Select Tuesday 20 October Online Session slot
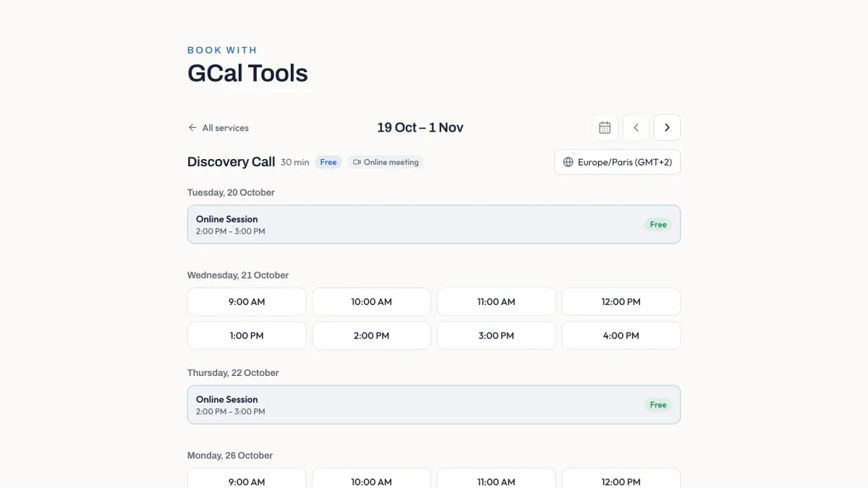Image resolution: width=868 pixels, height=488 pixels. (x=434, y=224)
